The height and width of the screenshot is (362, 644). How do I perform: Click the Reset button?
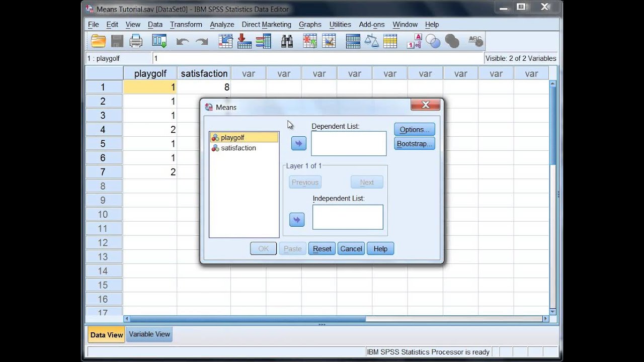coord(322,248)
